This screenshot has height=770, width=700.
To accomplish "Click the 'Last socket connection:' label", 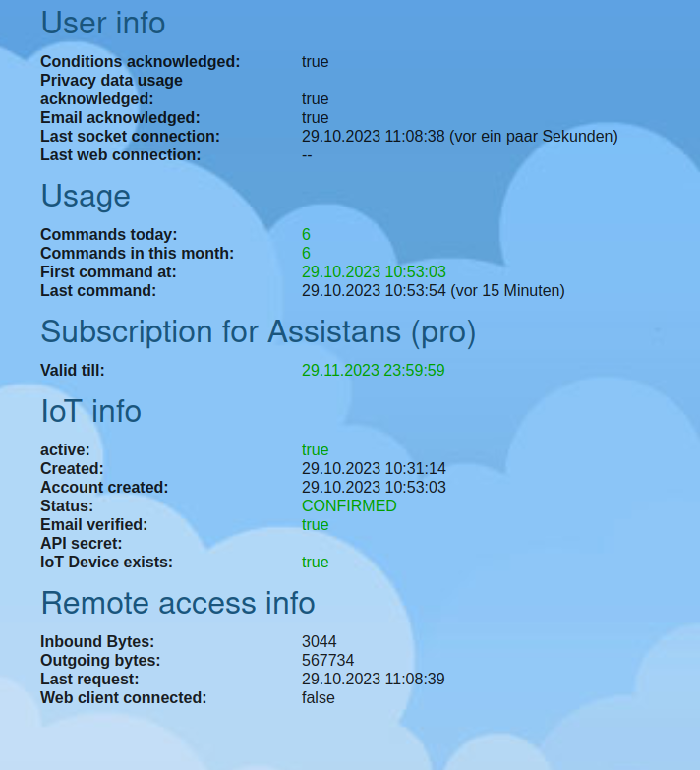I will (130, 137).
